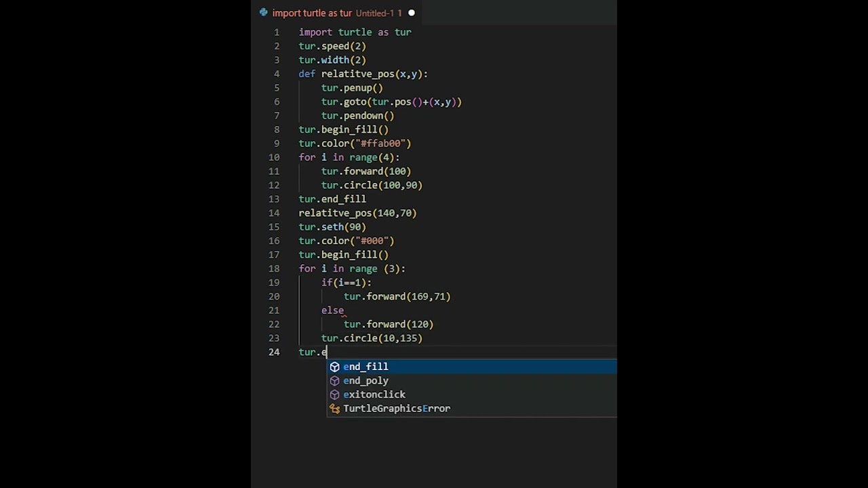Select the end_fill autocomplete suggestion
The image size is (868, 488).
tap(472, 367)
